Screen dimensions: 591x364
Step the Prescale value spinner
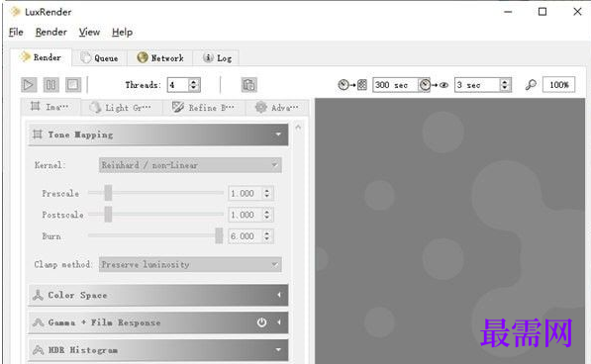(x=267, y=193)
